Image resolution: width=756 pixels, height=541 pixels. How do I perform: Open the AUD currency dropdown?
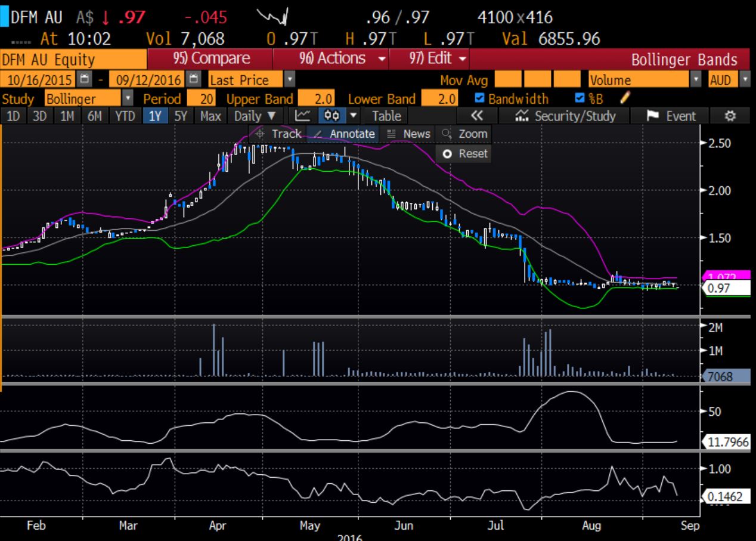pyautogui.click(x=746, y=79)
